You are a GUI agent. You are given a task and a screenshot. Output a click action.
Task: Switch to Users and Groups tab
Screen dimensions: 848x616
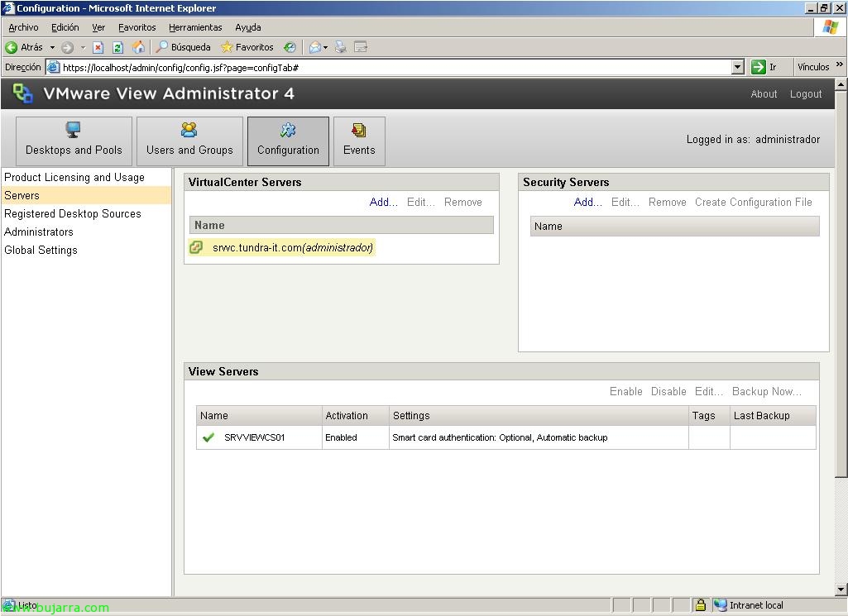[x=189, y=141]
